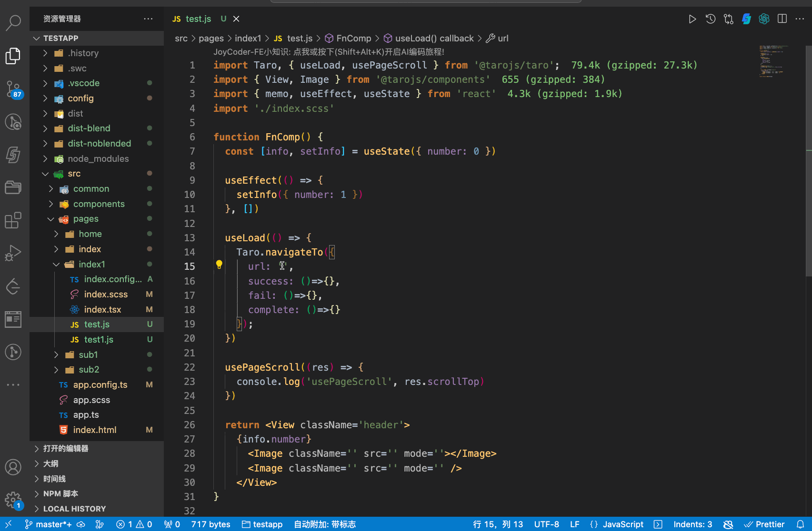Open the Run and Debug view
812x531 pixels.
click(x=13, y=253)
